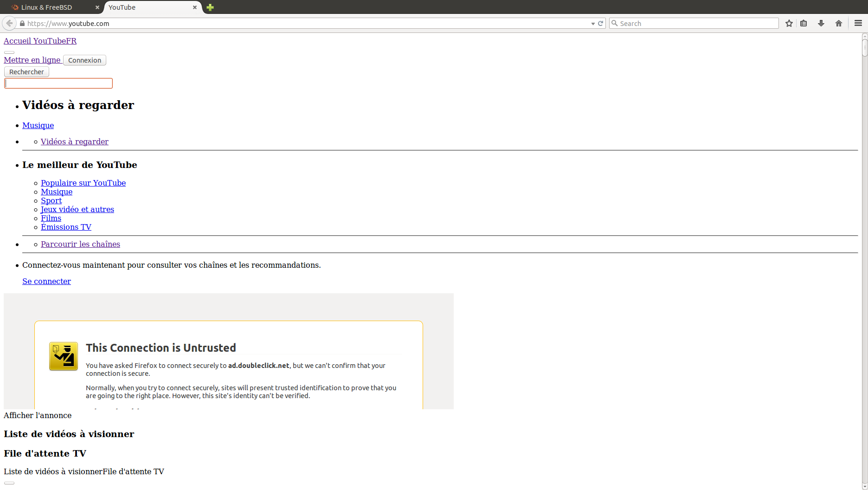Follow the Populaire sur YouTube link

(x=83, y=182)
